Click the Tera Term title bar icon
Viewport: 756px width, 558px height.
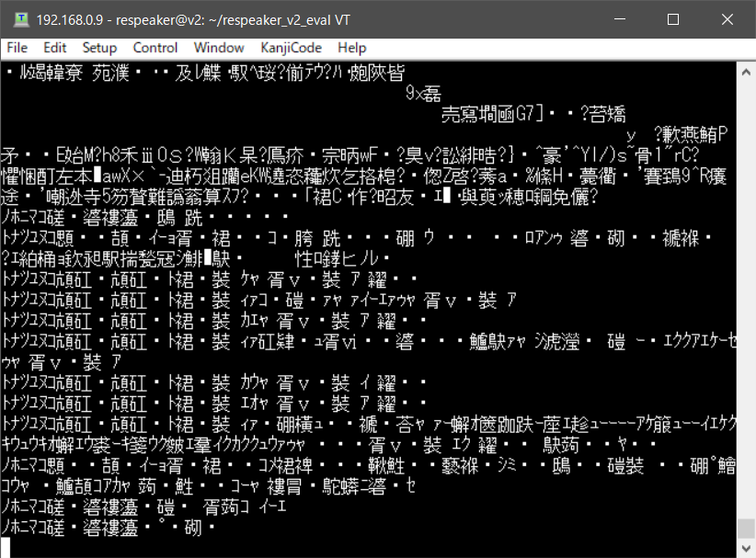tap(21, 19)
